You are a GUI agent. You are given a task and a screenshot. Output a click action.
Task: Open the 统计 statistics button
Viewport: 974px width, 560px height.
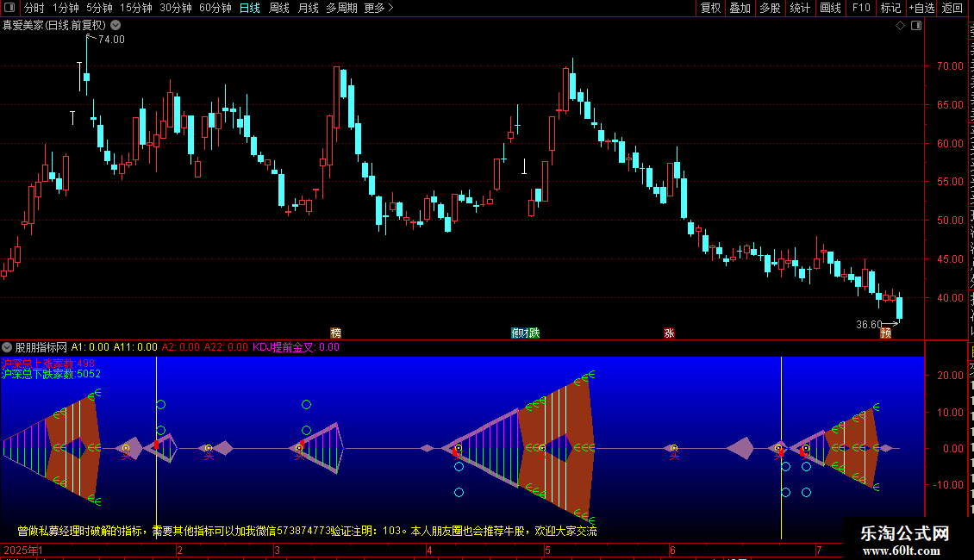pyautogui.click(x=800, y=8)
